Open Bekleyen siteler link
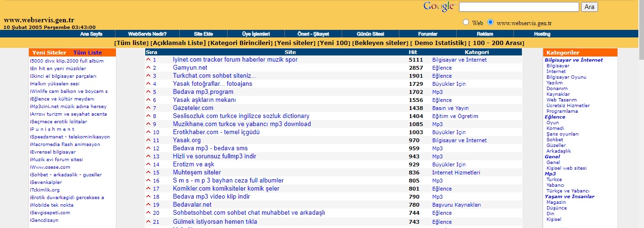This screenshot has width=644, height=228. 381,43
